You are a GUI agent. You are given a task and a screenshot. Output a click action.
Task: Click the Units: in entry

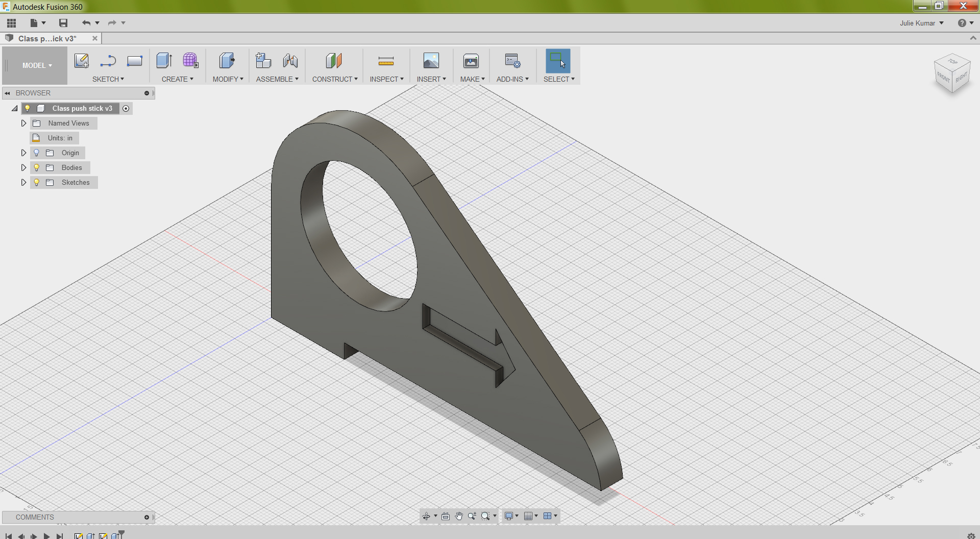pos(55,138)
